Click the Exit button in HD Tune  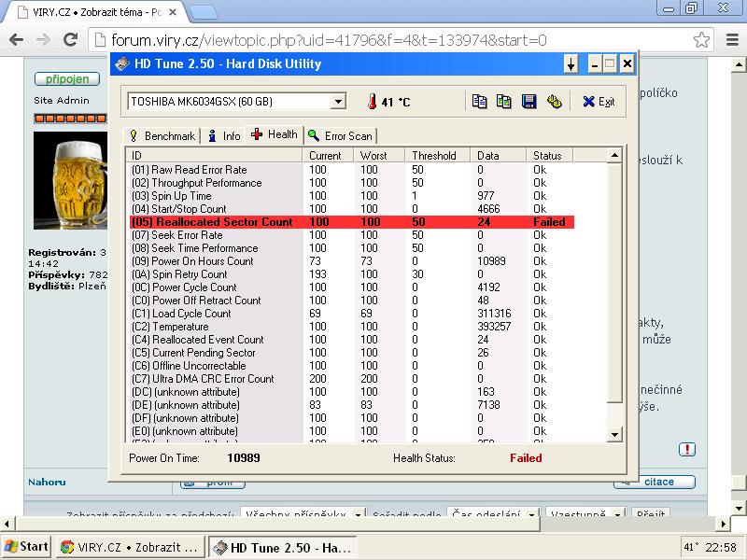pos(599,102)
